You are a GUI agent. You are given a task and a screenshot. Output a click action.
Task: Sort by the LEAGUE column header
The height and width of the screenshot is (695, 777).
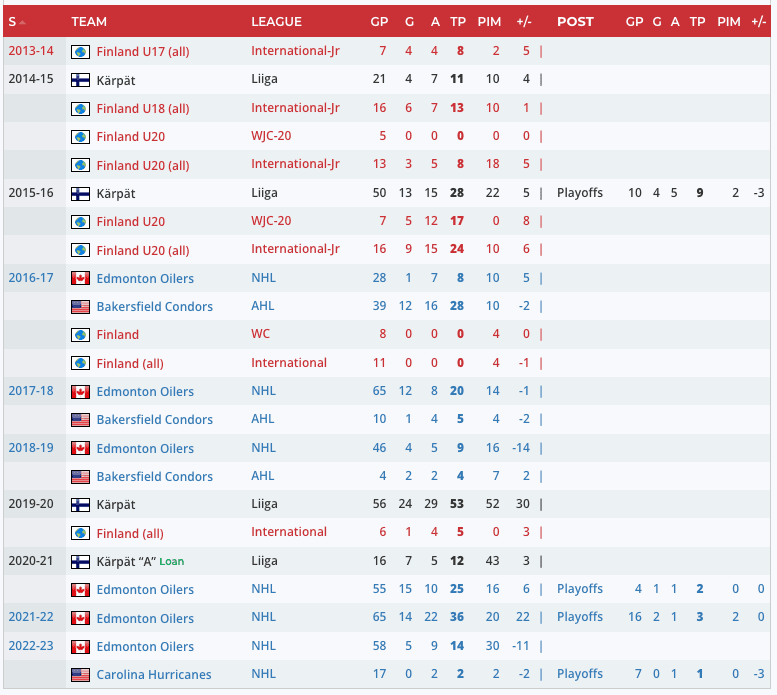(x=276, y=22)
